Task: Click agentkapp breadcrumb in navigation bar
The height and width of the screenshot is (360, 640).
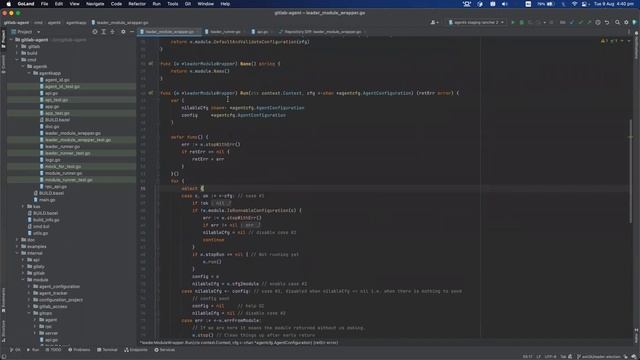Action: 76,23
